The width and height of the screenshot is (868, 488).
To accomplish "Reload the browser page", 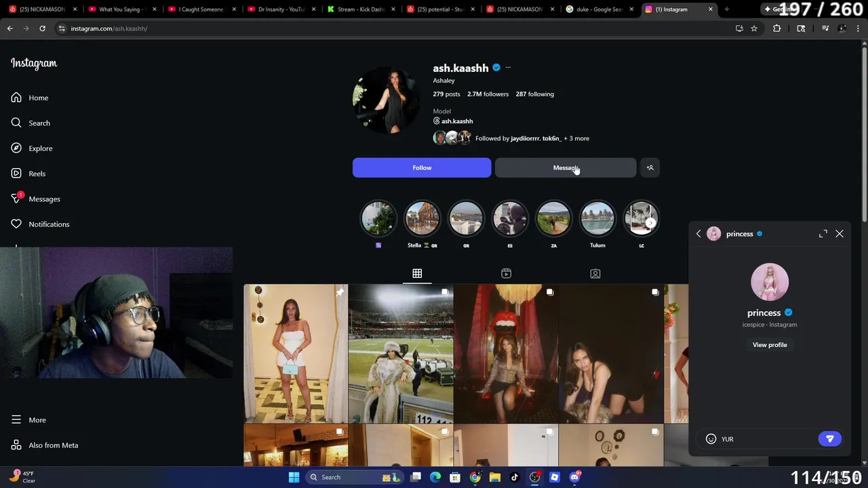I will (42, 28).
